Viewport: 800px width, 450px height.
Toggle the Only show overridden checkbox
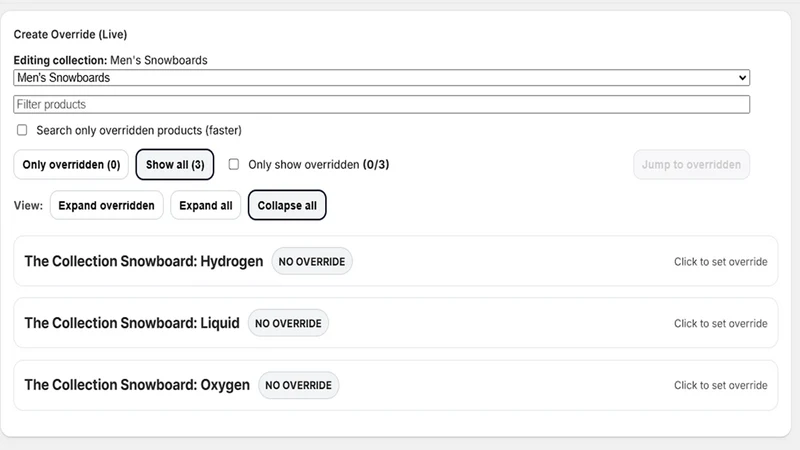(x=234, y=164)
